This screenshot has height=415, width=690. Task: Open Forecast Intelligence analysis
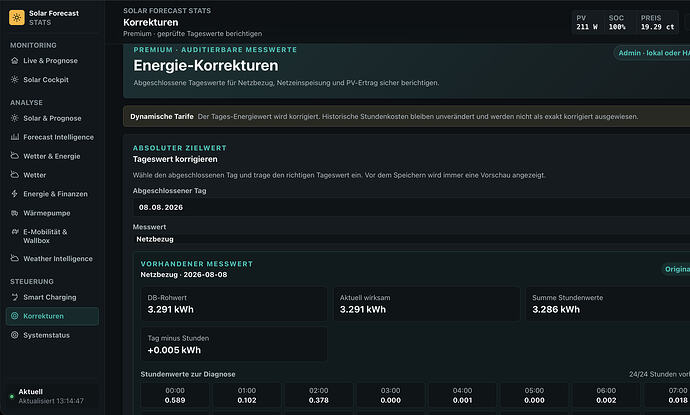52,137
